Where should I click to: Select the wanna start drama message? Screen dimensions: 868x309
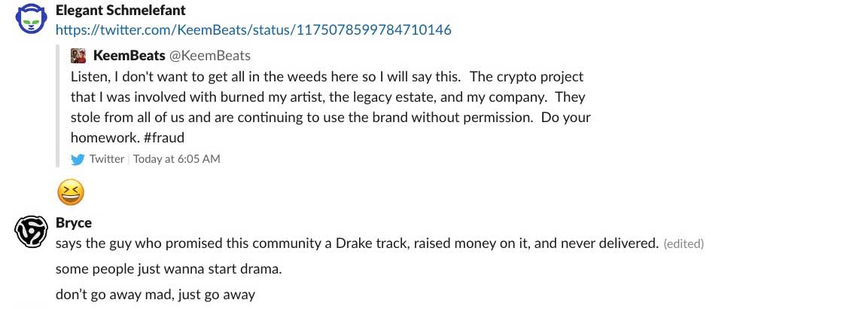[169, 270]
